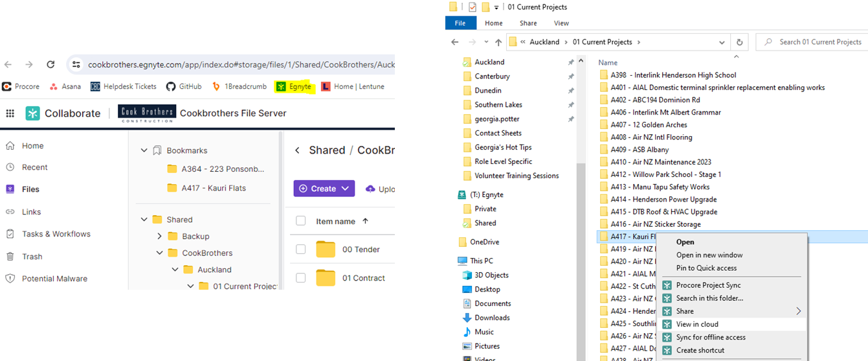Go back with breadcrumb chevron before Shared
The width and height of the screenshot is (868, 361).
pyautogui.click(x=297, y=150)
